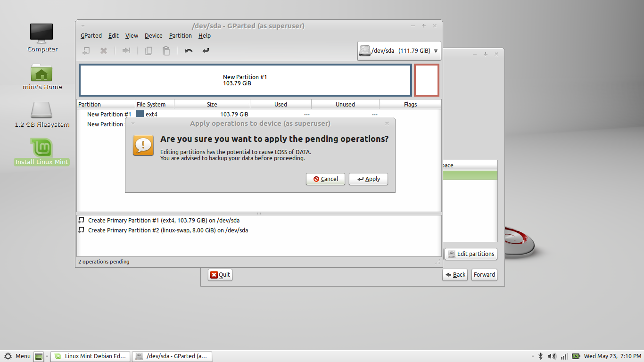Click the New partition toolbar icon
This screenshot has width=644, height=362.
coord(86,50)
